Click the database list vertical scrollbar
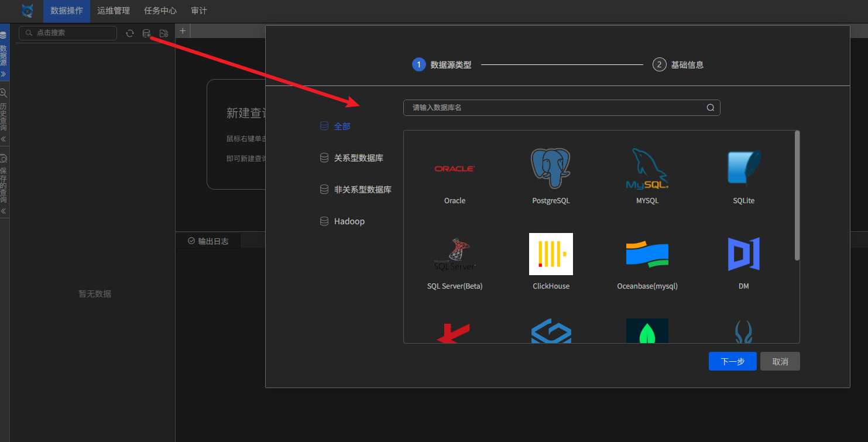This screenshot has width=868, height=442. click(x=797, y=196)
